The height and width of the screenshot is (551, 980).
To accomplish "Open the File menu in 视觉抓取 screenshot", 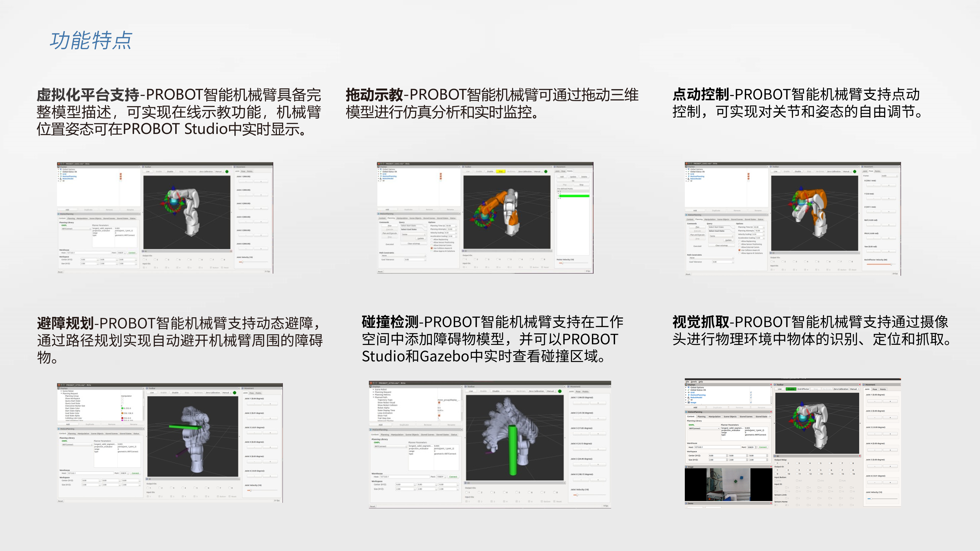I will pos(687,382).
